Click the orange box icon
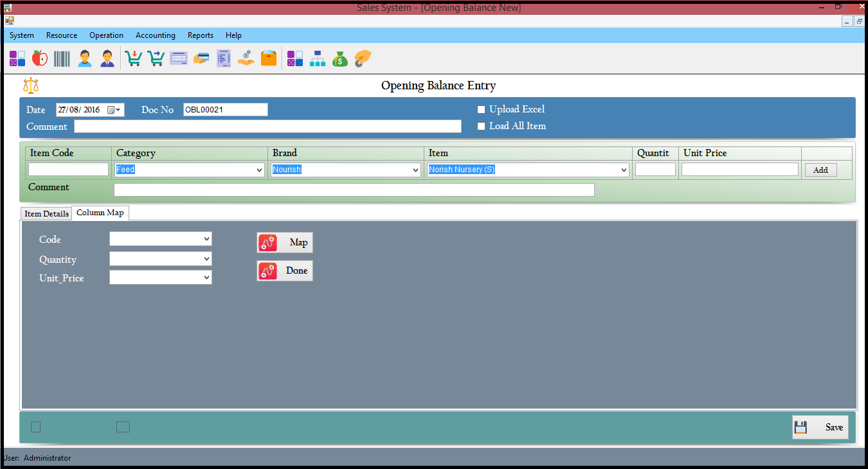868x469 pixels. click(x=269, y=59)
